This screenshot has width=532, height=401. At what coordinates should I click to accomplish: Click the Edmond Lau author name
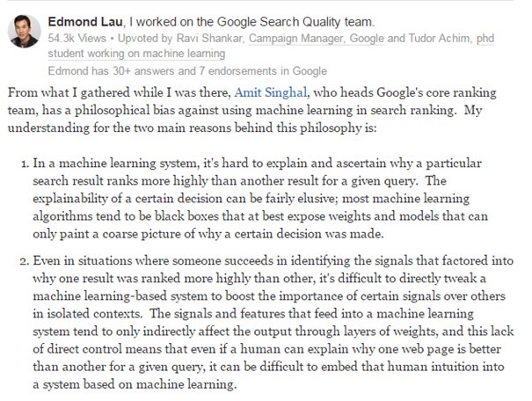[85, 22]
